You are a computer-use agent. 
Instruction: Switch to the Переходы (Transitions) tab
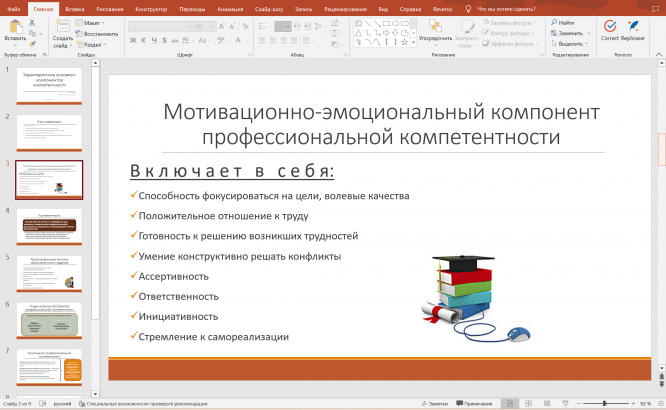pyautogui.click(x=193, y=8)
